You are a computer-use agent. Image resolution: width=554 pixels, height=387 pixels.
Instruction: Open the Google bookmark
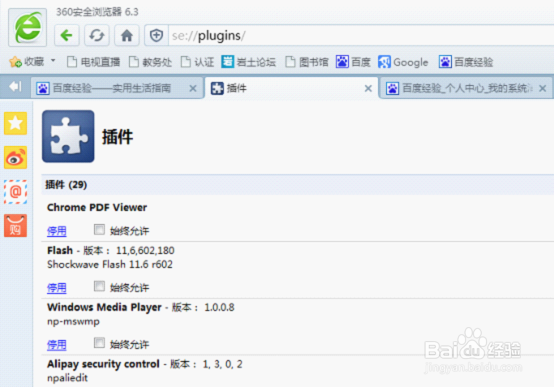click(x=403, y=62)
